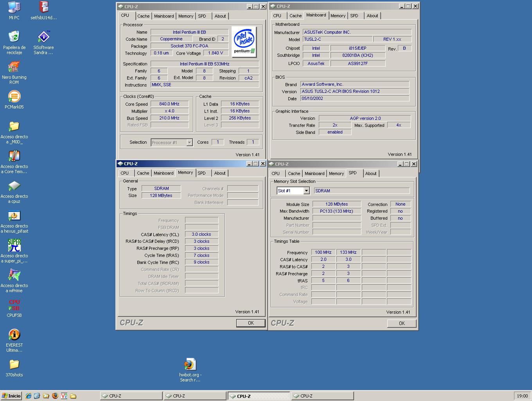Open Memory tab in the window showing Processor details
532x401 pixels.
pyautogui.click(x=186, y=16)
